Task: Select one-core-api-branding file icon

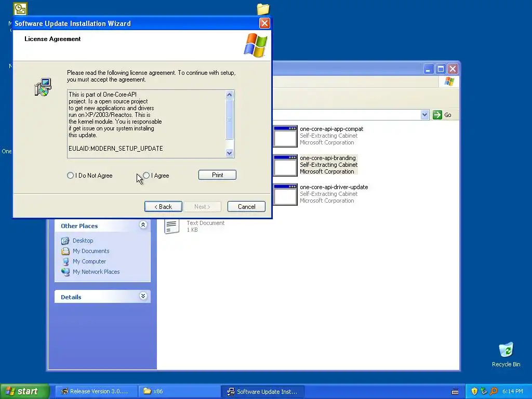Action: pos(285,165)
